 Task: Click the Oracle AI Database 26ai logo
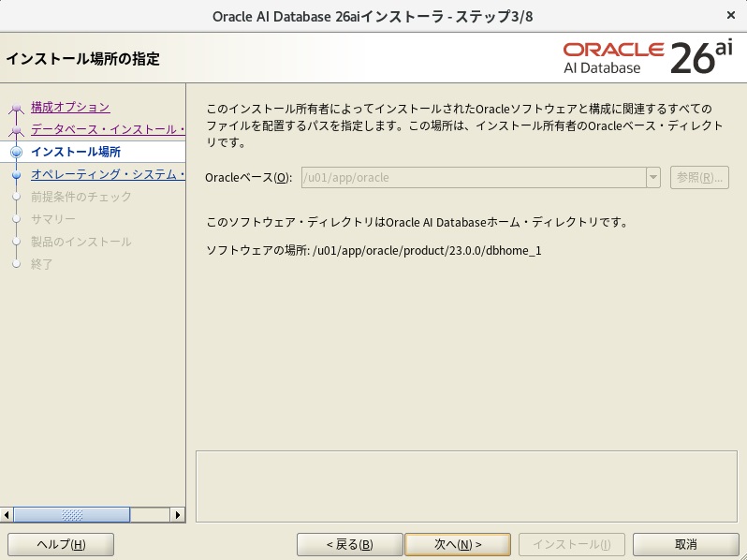click(x=648, y=58)
